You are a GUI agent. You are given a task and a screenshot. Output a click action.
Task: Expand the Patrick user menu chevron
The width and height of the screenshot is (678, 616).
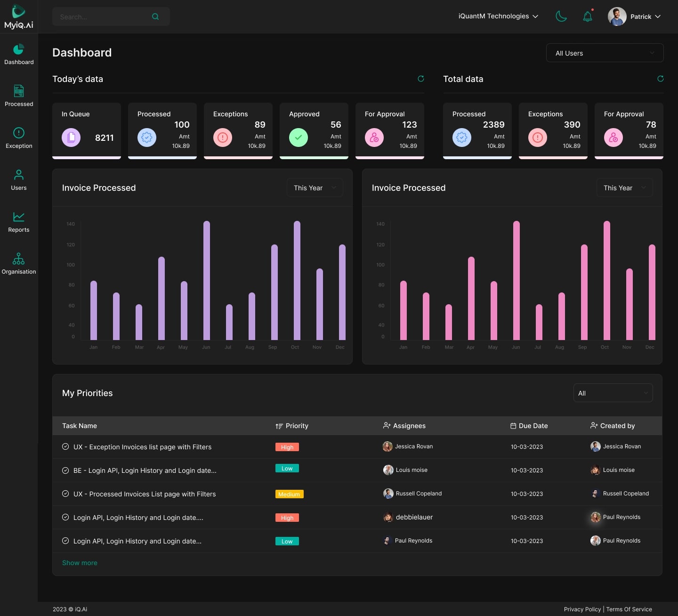[658, 16]
